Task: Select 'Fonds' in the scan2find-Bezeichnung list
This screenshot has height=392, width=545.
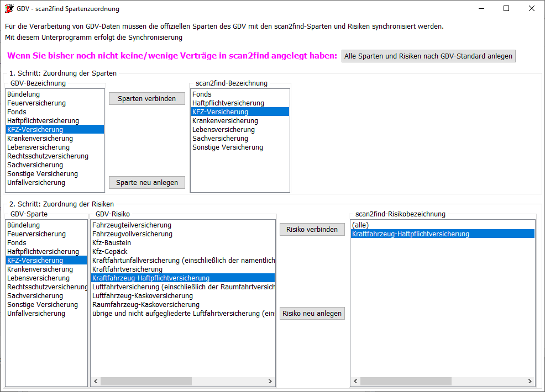Action: [x=240, y=94]
